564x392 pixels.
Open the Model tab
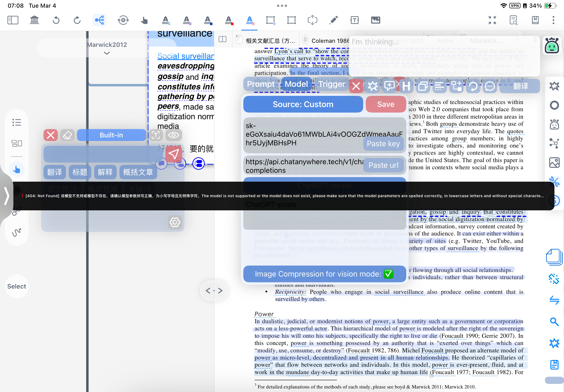coord(296,84)
